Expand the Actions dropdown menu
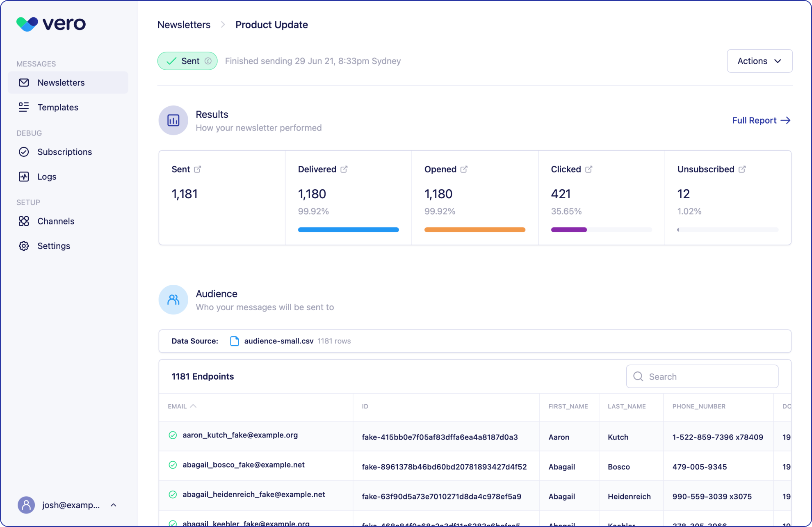This screenshot has height=527, width=812. [x=760, y=60]
